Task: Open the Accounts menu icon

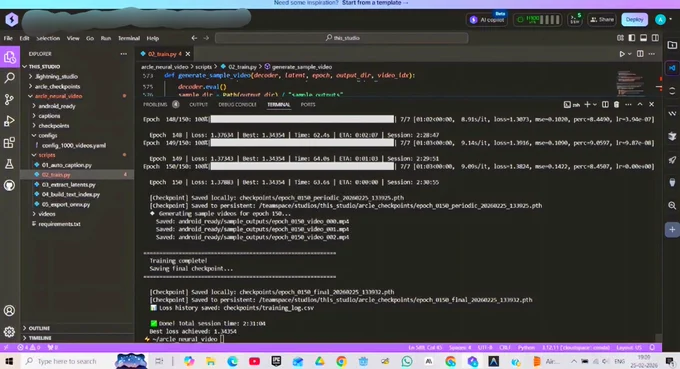Action: pyautogui.click(x=10, y=310)
